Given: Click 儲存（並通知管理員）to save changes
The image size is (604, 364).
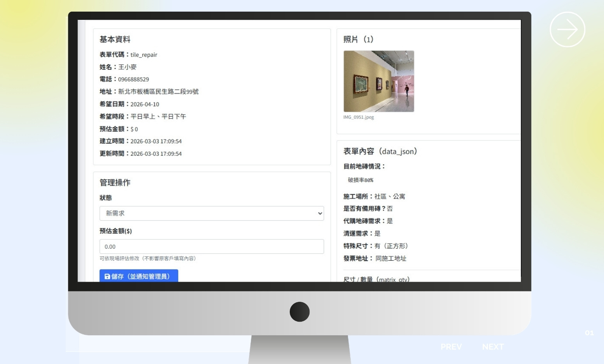Looking at the screenshot, I should pyautogui.click(x=139, y=277).
